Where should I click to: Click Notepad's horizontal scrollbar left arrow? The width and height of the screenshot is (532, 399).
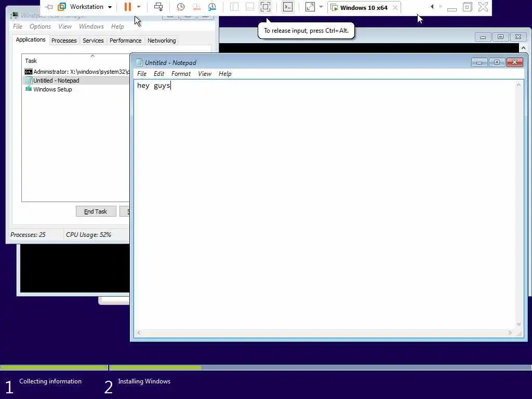[x=139, y=333]
